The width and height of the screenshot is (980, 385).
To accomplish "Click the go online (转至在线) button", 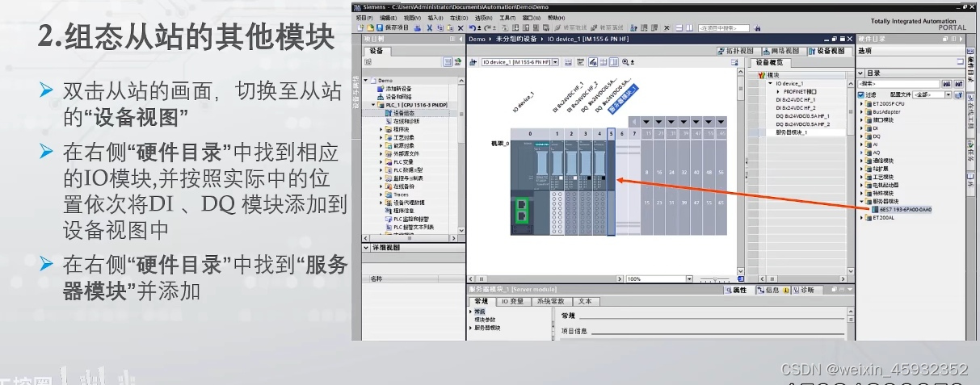I will [x=571, y=27].
